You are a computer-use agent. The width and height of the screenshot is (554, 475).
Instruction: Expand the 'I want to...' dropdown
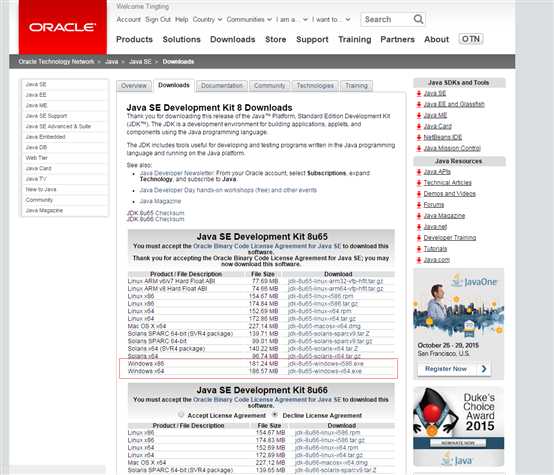tap(331, 19)
